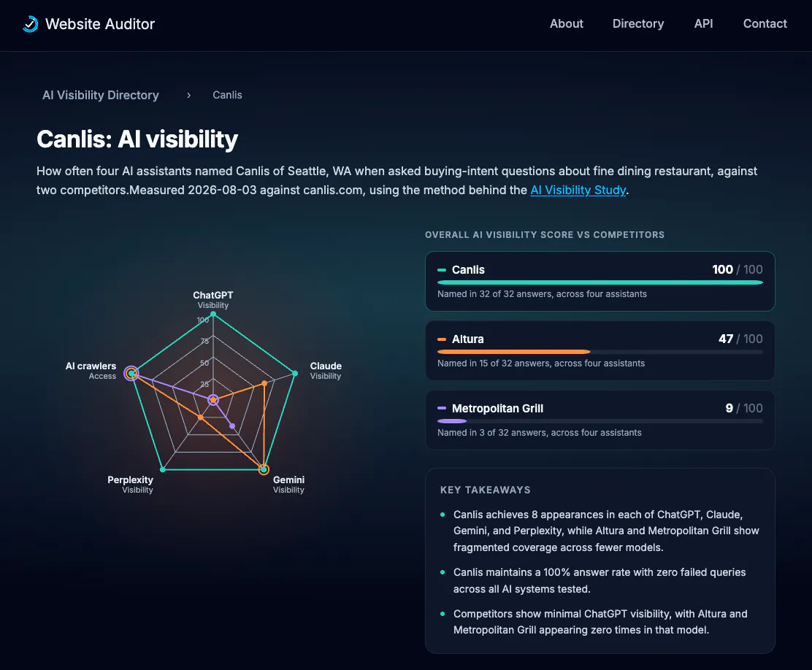Click the radar chart 75 scale label
This screenshot has height=670, width=812.
click(x=204, y=342)
